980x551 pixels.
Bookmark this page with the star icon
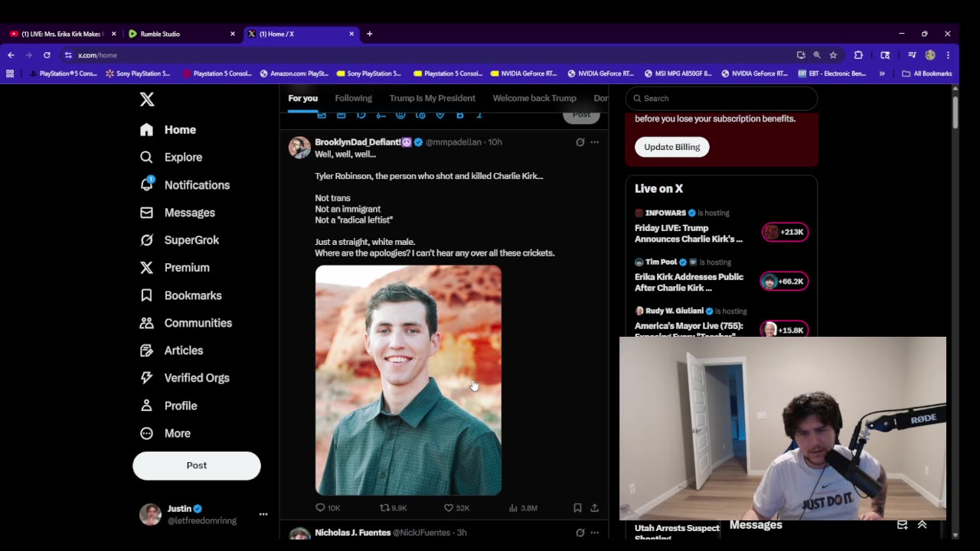tap(833, 55)
